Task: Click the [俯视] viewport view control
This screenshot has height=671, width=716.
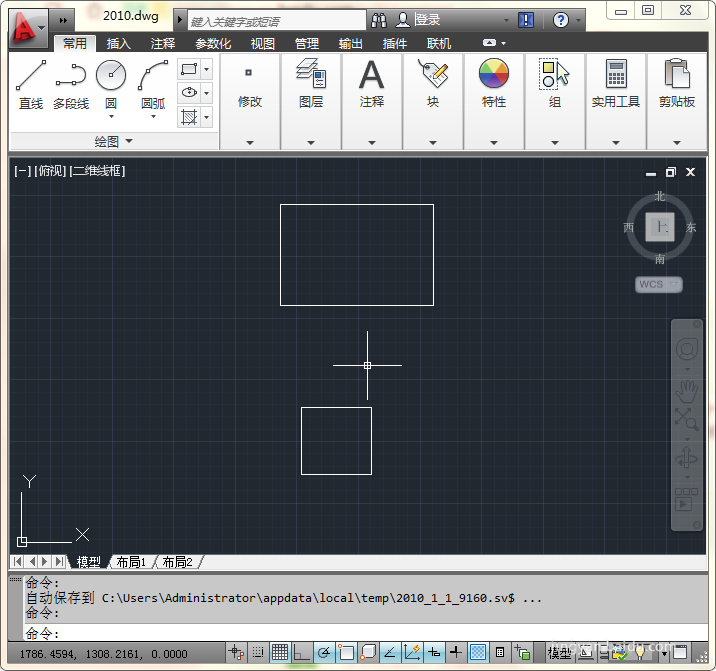Action: [x=50, y=171]
